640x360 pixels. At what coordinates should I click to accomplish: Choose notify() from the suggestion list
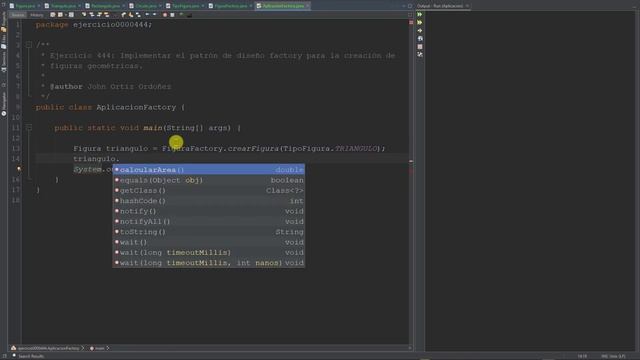[209, 211]
